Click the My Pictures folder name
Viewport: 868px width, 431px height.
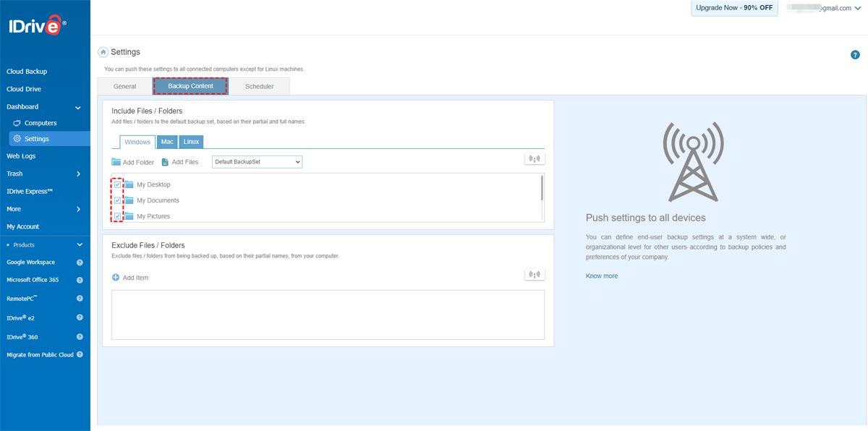(153, 216)
